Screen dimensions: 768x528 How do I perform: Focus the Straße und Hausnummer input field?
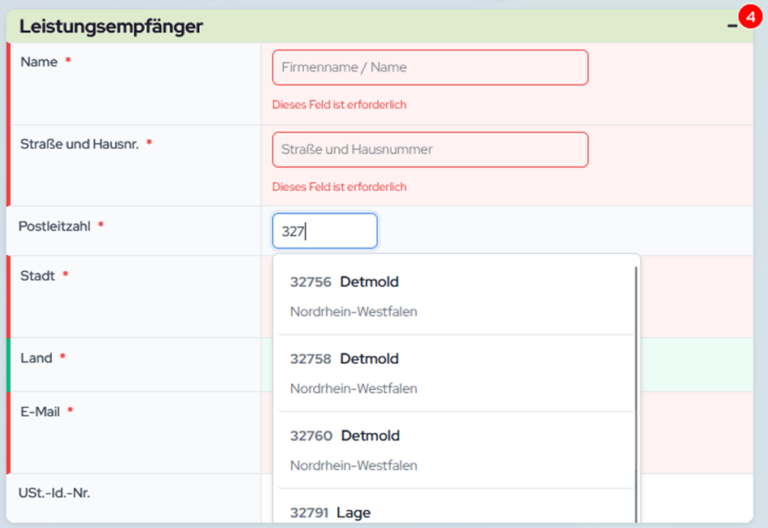[430, 149]
